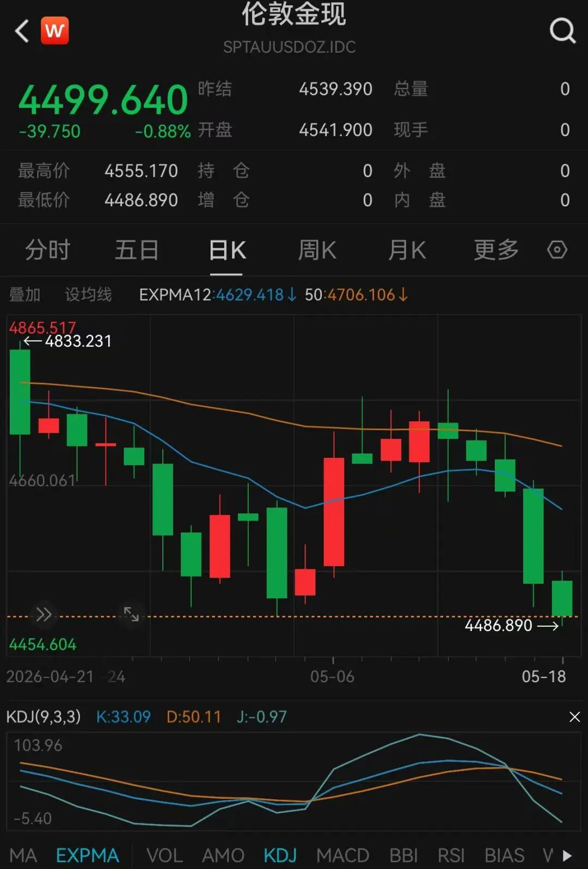This screenshot has width=588, height=869.
Task: Tap the -39.750 price change
Action: point(50,131)
